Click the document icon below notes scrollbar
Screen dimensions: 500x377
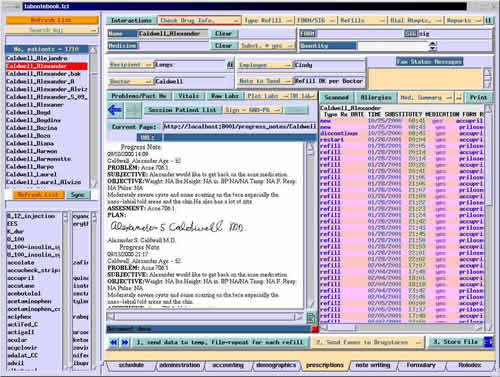pyautogui.click(x=310, y=318)
